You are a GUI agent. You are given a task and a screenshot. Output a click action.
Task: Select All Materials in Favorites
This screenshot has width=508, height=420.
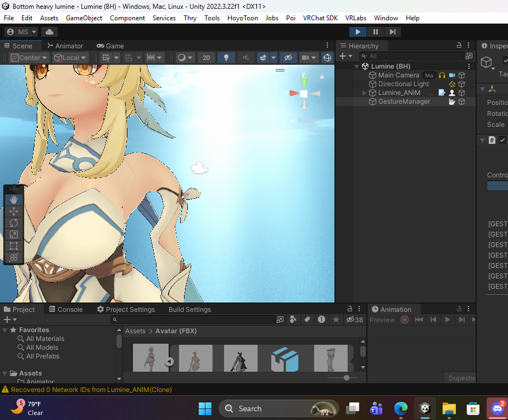pos(45,339)
